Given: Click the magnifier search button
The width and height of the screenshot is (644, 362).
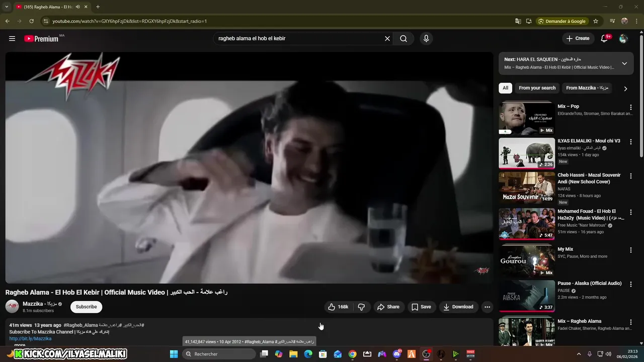Looking at the screenshot, I should click(404, 38).
